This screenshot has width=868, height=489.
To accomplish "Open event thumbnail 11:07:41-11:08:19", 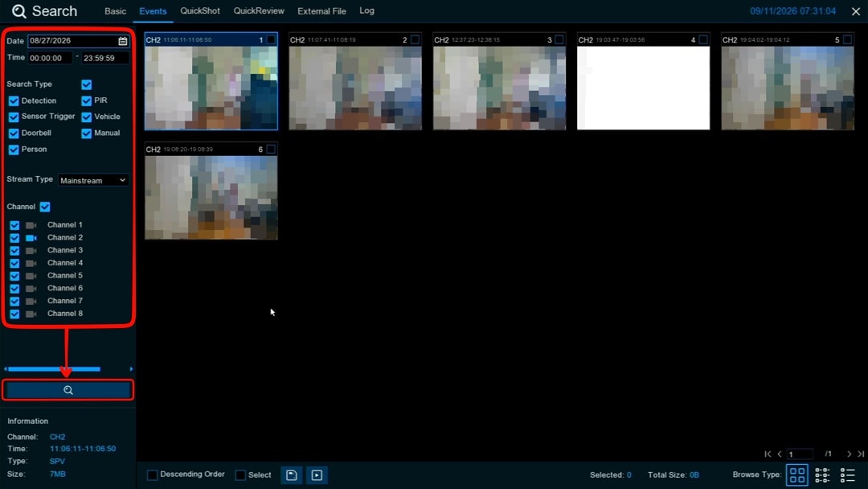I will 355,88.
